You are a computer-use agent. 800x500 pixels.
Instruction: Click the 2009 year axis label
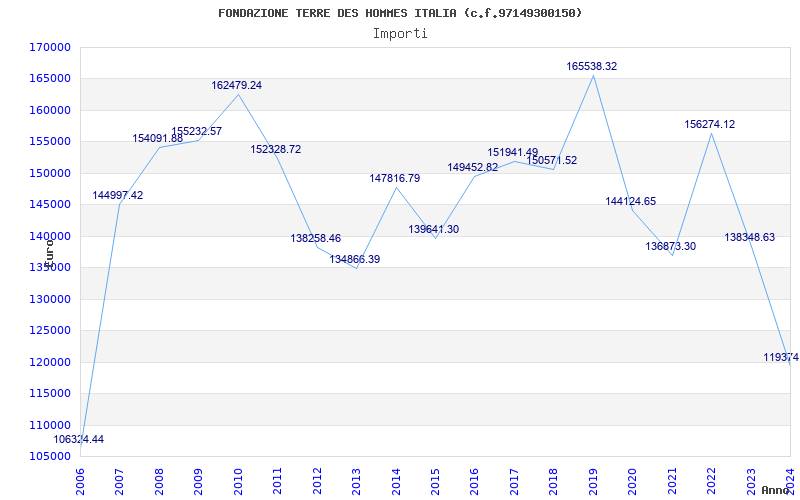[198, 481]
